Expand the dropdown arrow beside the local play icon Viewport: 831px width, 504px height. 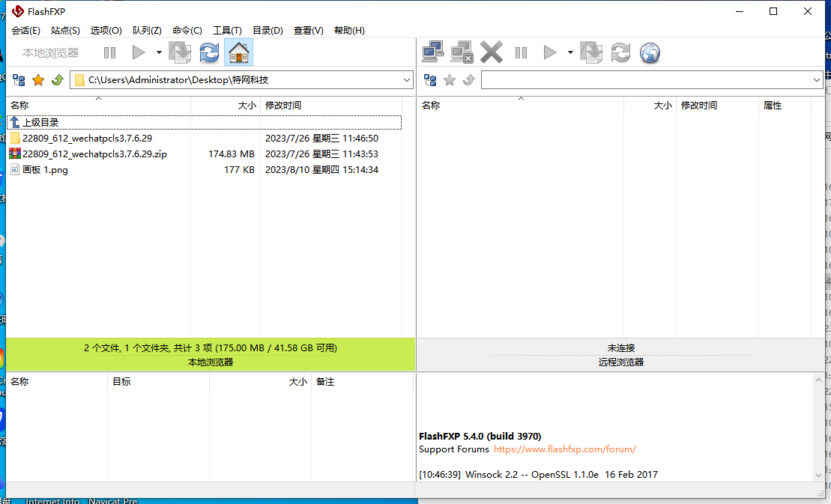(x=159, y=52)
